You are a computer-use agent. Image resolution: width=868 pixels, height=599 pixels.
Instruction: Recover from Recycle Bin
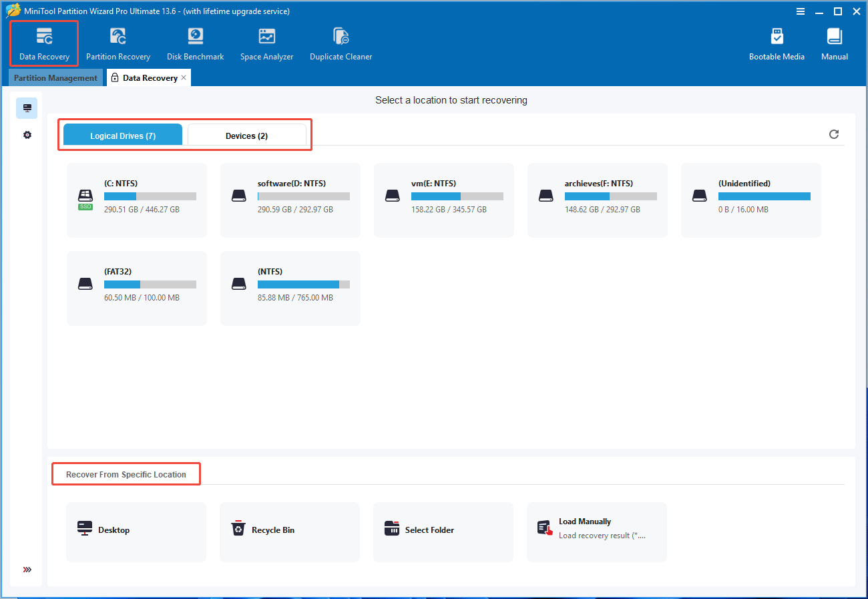coord(290,532)
